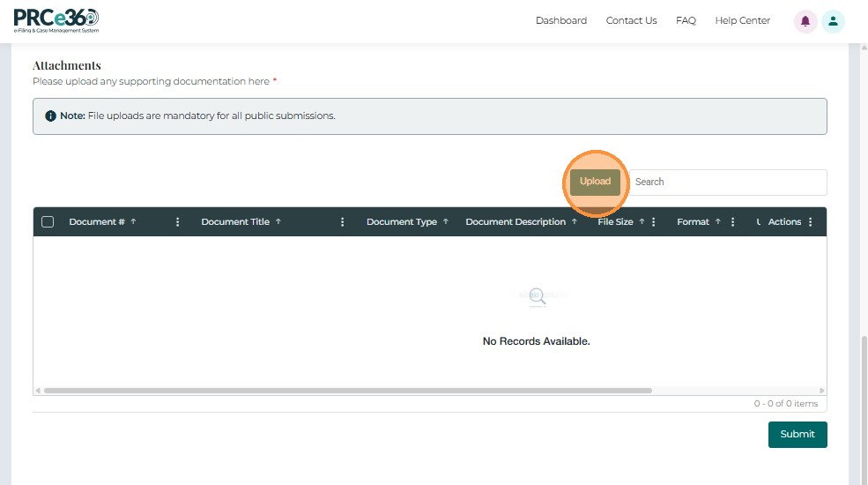Open Contact Us page
Screen dimensions: 868x485
coord(632,20)
